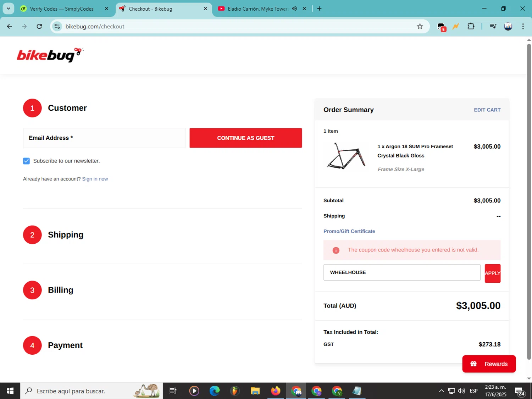Image resolution: width=532 pixels, height=399 pixels.
Task: Open Microsoft Edge from taskbar
Action: tap(214, 391)
